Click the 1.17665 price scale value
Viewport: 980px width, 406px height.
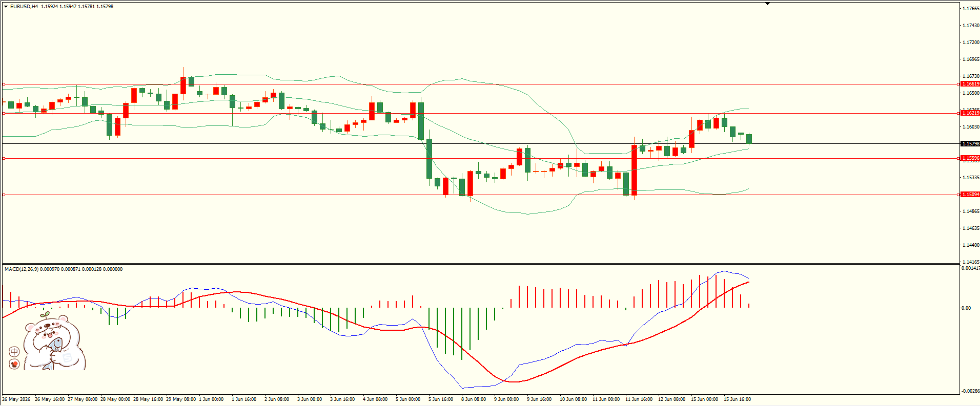tap(971, 9)
